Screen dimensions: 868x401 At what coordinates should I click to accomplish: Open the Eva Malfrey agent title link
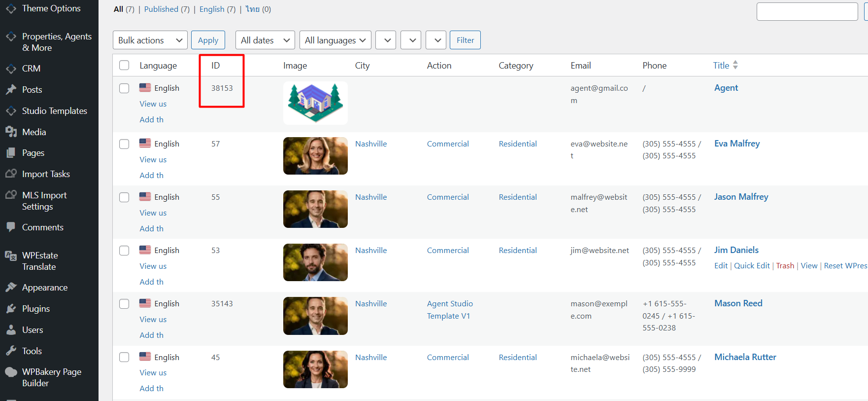point(737,144)
